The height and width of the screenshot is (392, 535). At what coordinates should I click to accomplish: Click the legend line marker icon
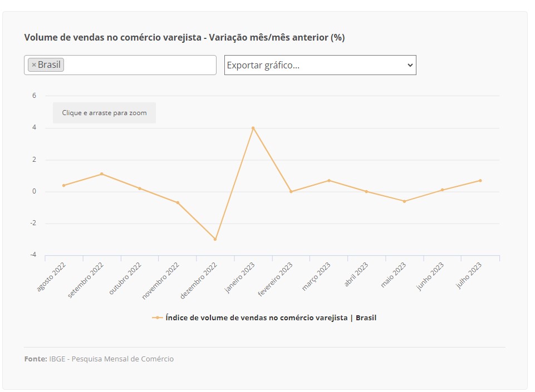pos(157,318)
